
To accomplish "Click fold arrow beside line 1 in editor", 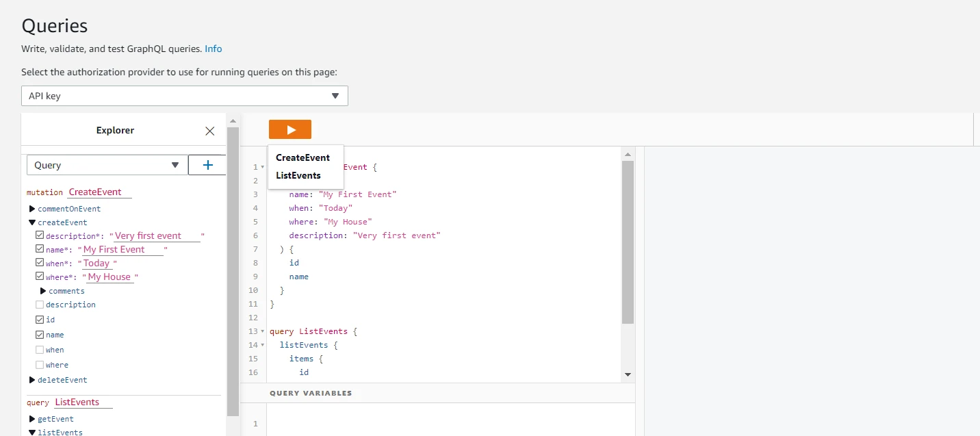I will (263, 167).
